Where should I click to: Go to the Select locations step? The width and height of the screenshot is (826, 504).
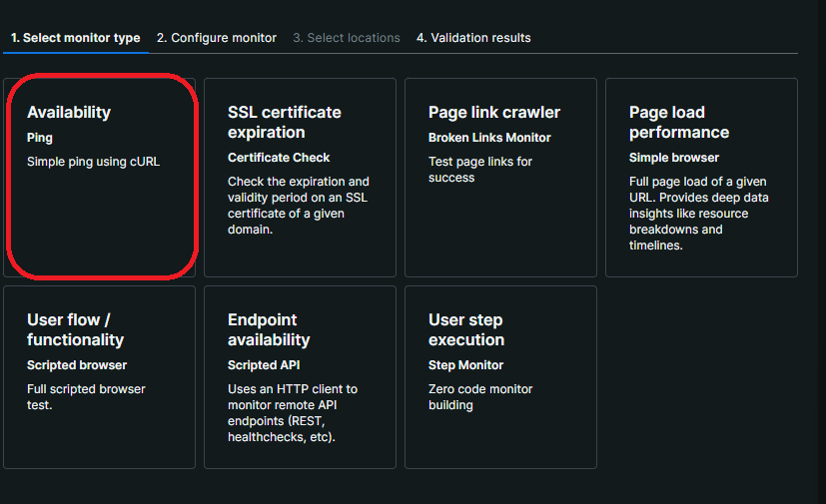coord(347,38)
